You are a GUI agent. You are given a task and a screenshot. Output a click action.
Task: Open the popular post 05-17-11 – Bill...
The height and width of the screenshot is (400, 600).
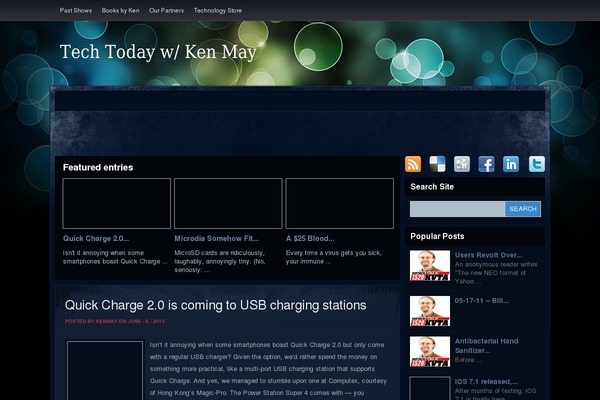(482, 301)
